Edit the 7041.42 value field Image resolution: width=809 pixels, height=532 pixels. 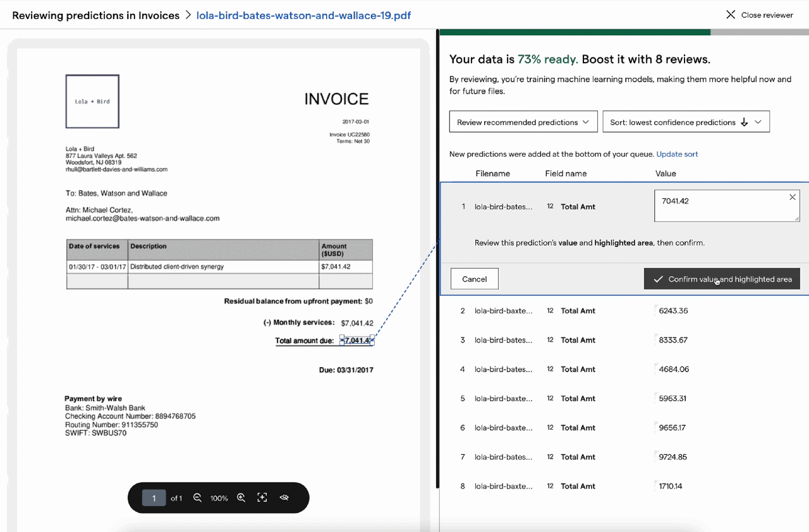727,206
